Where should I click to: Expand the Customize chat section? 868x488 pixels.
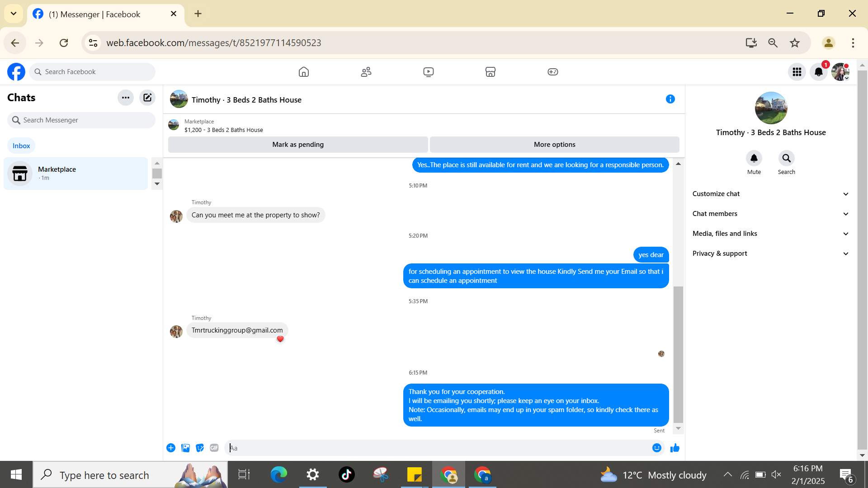[x=770, y=194]
